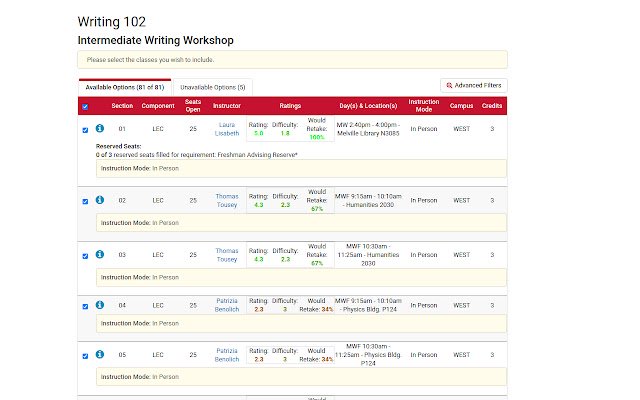Click the Ratings column header

pos(290,106)
